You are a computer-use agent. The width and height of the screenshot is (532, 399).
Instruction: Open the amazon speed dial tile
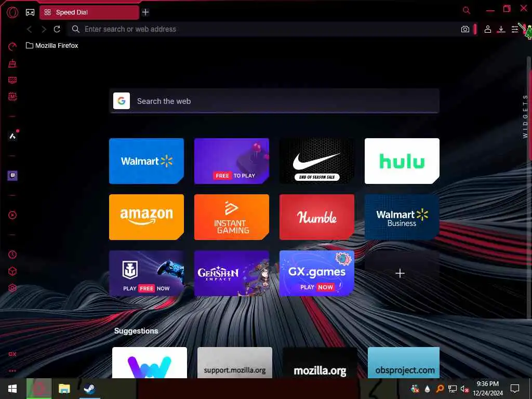tap(146, 217)
